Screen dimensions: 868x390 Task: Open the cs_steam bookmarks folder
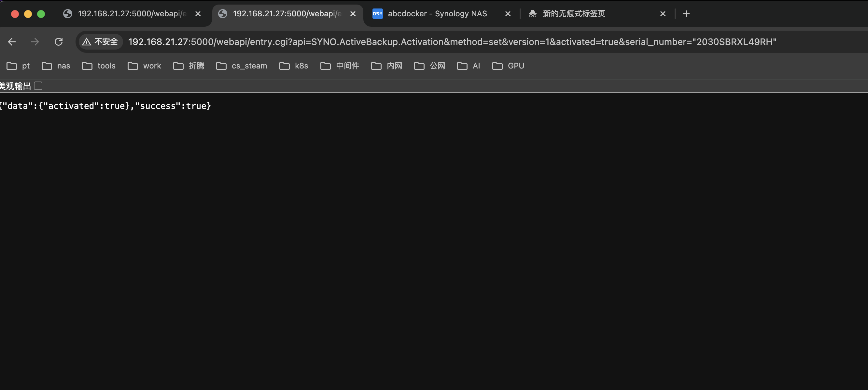242,66
